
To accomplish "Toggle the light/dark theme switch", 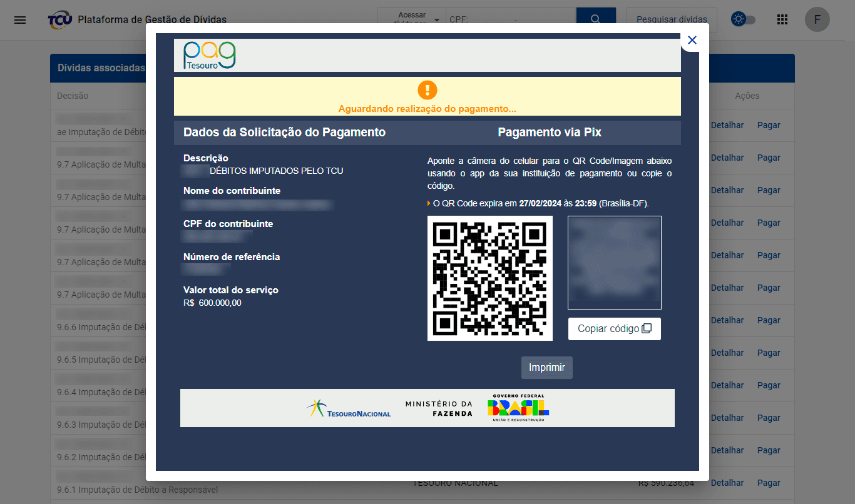I will [x=743, y=20].
